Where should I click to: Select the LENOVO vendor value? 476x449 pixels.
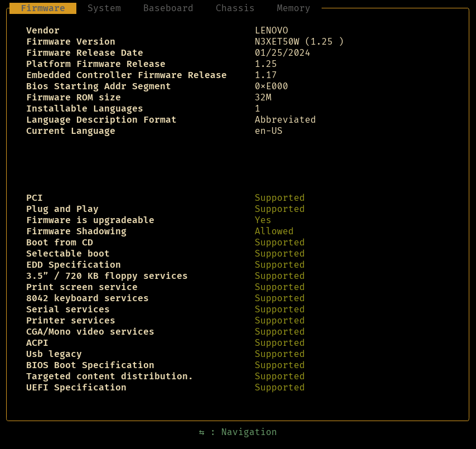pyautogui.click(x=271, y=31)
